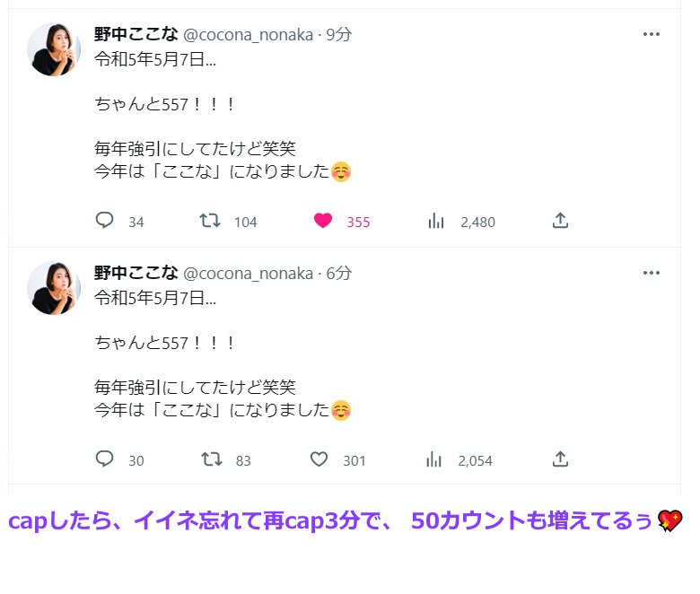Viewport: 700px width, 594px height.
Task: Click the first tweet text 令和5年5月7日
Action: (155, 59)
